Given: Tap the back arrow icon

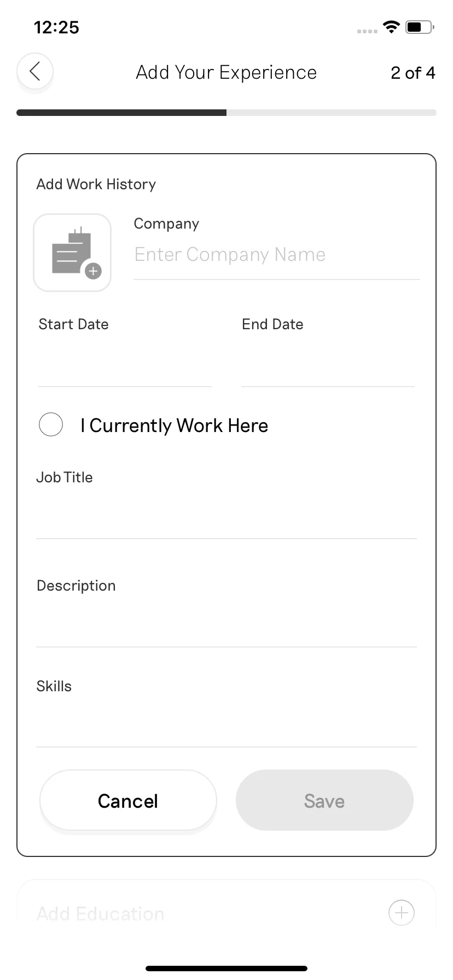Looking at the screenshot, I should tap(35, 71).
